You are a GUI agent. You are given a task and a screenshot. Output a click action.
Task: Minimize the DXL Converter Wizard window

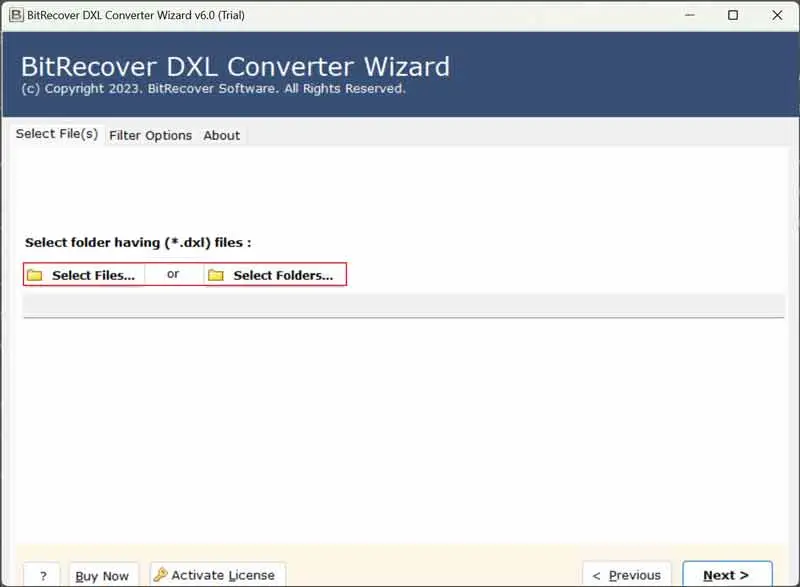[x=689, y=15]
